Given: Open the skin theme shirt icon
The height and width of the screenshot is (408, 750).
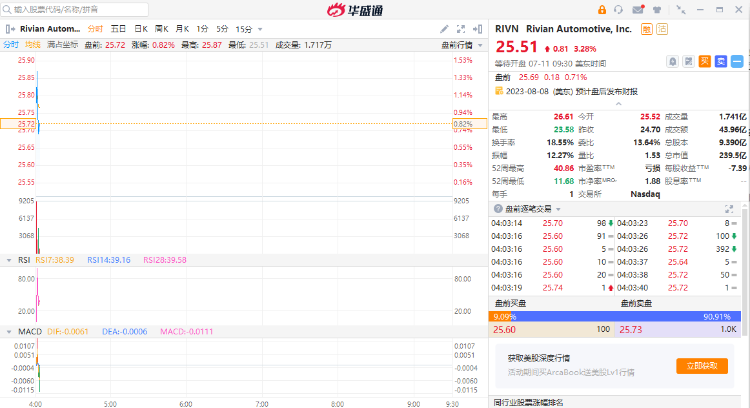Looking at the screenshot, I should 657,10.
